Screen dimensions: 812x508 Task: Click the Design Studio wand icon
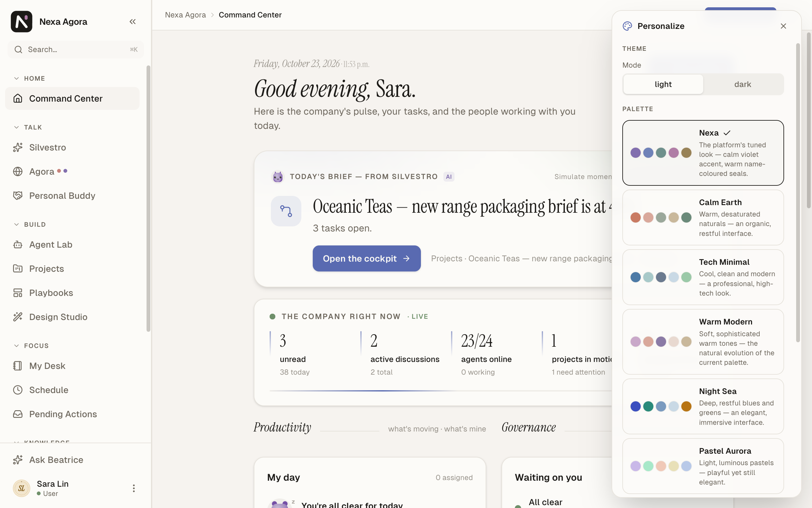pos(18,317)
